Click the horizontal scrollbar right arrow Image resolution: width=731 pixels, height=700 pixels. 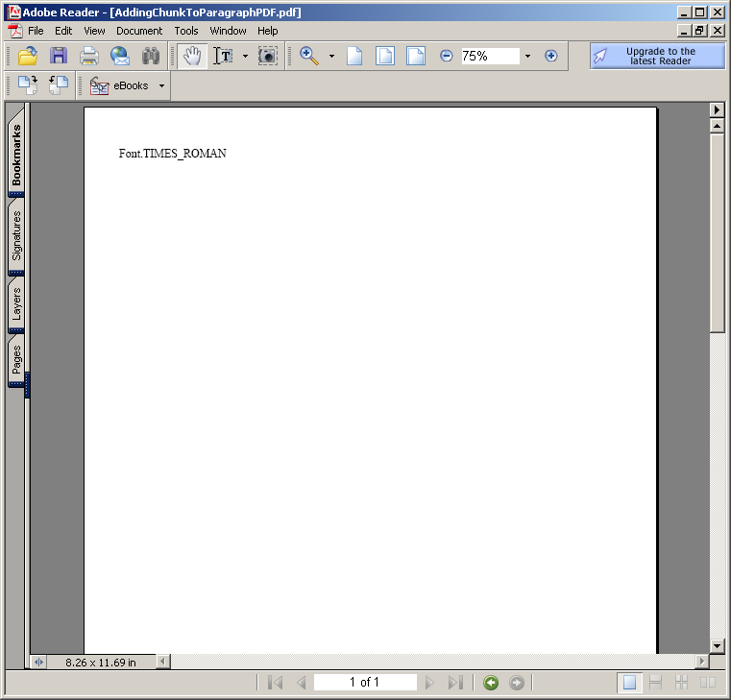(701, 662)
